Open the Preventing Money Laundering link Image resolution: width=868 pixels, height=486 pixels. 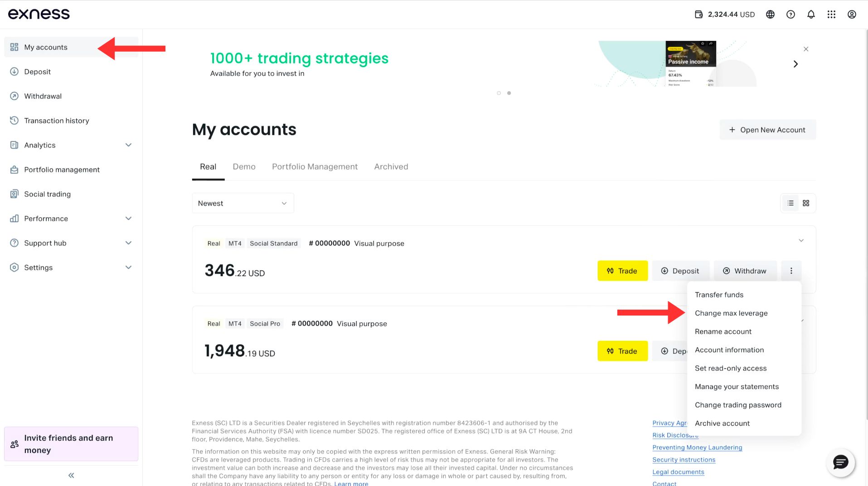pos(697,447)
